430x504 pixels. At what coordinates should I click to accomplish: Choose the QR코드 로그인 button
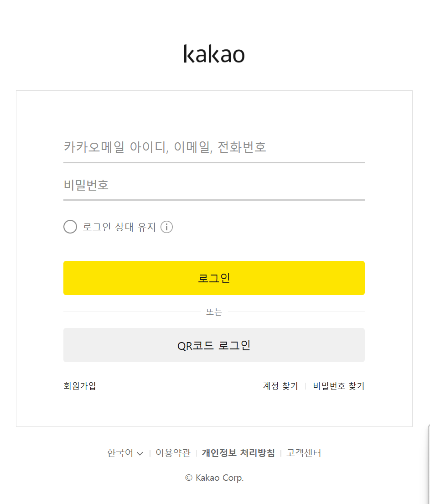click(x=214, y=345)
